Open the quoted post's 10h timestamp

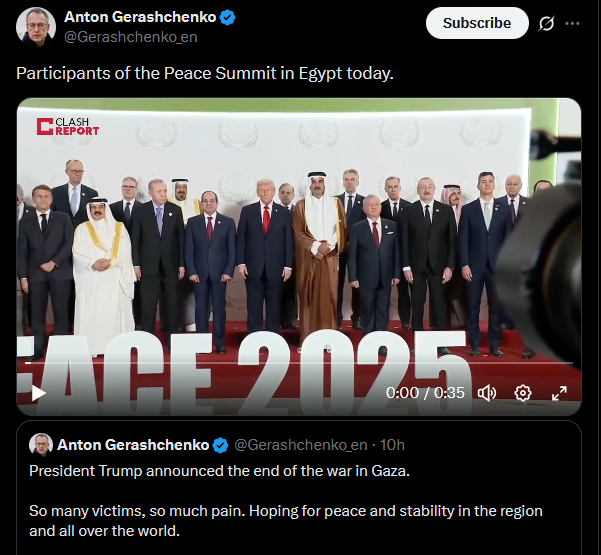pos(392,445)
